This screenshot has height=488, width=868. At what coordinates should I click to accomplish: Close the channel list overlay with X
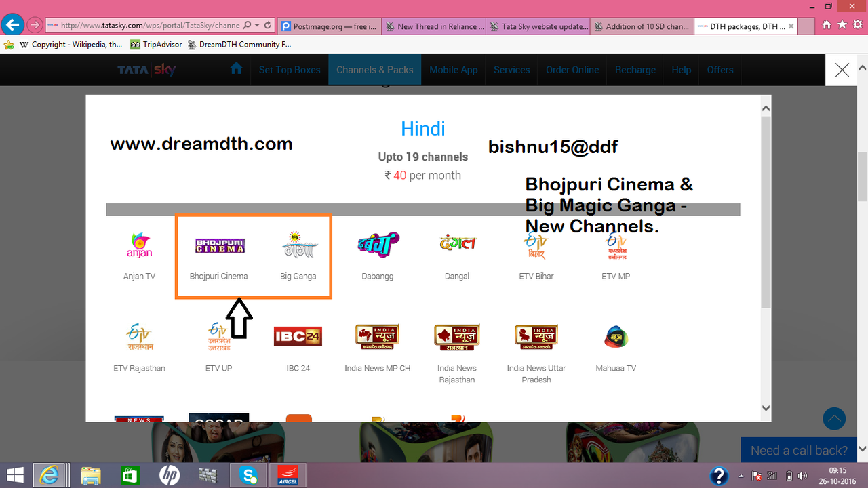coord(842,70)
